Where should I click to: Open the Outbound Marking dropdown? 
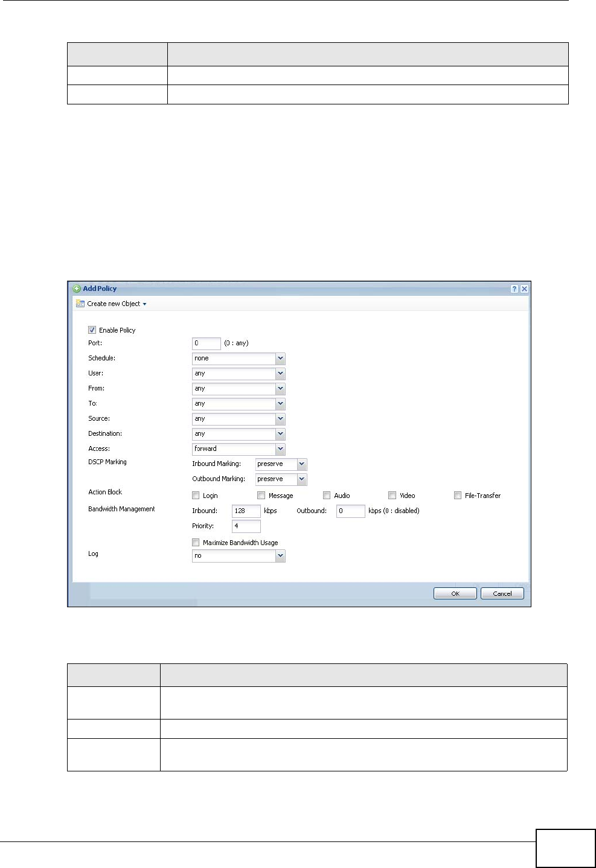[302, 479]
